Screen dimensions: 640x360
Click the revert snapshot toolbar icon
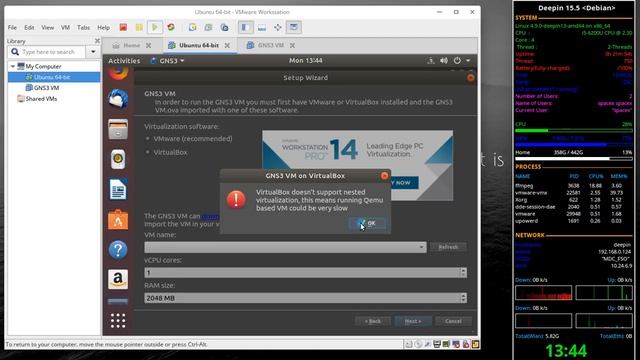tap(209, 27)
